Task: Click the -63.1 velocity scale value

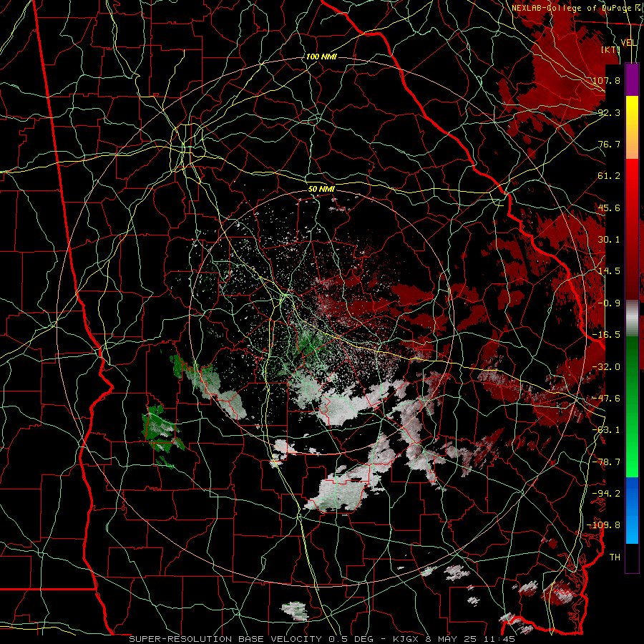Action: [607, 429]
